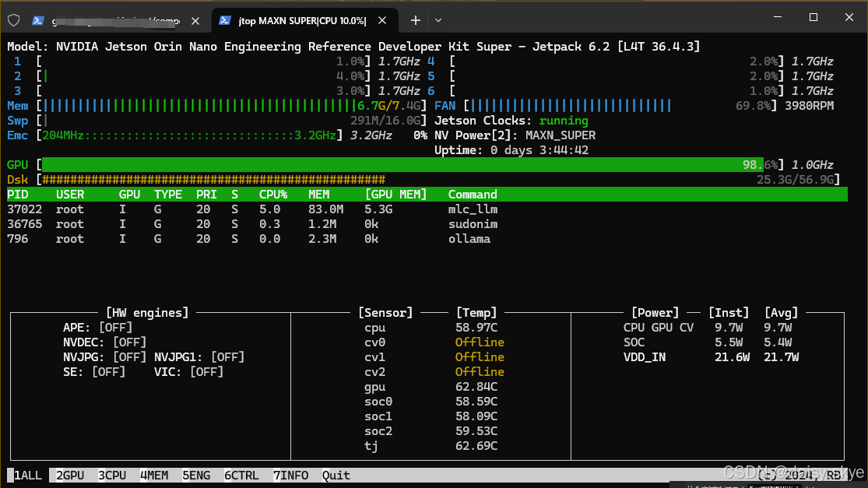Select the sudonim process row
This screenshot has width=868, height=488.
[427, 224]
